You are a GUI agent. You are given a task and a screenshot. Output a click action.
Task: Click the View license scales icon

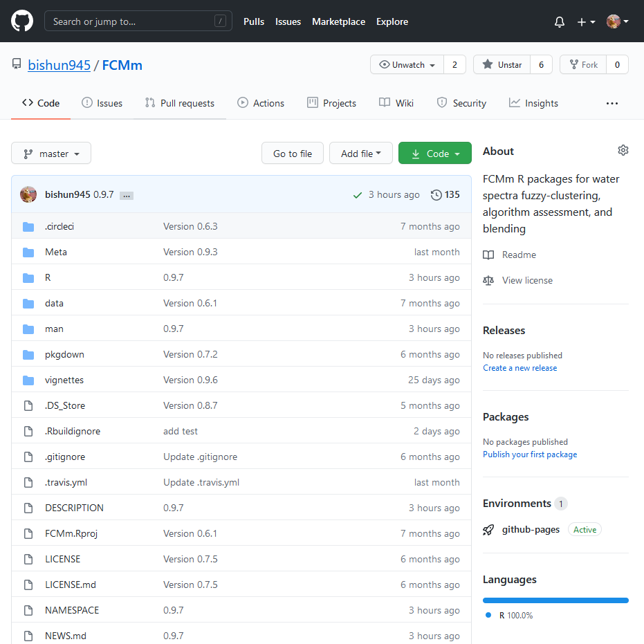tap(489, 281)
